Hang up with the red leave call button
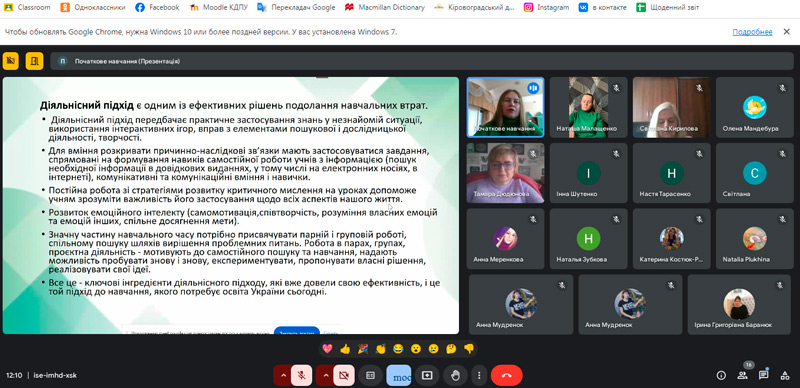 (507, 375)
